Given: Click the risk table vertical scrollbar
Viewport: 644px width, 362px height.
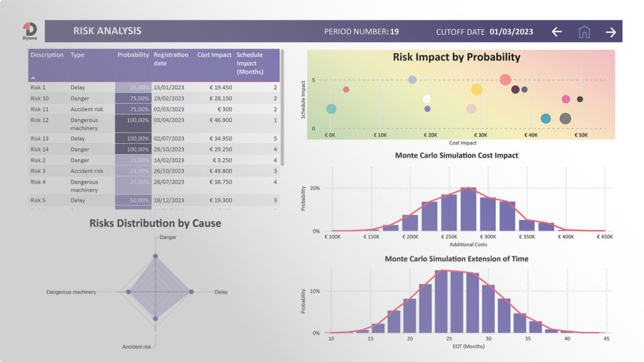Looking at the screenshot, I should (282, 107).
